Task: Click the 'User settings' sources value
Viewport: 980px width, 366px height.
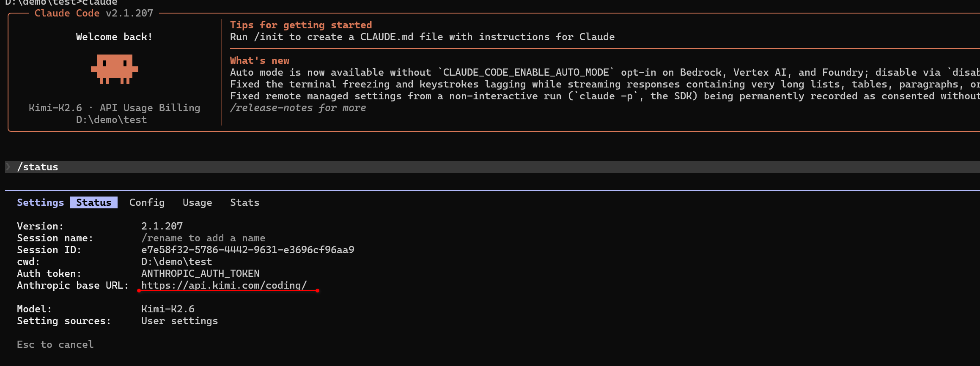Action: click(180, 321)
